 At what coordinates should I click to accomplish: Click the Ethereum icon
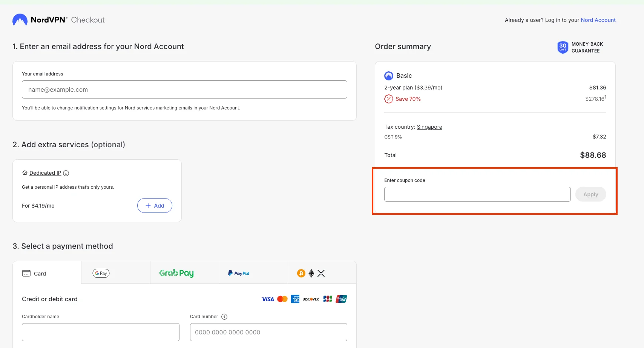click(x=311, y=273)
